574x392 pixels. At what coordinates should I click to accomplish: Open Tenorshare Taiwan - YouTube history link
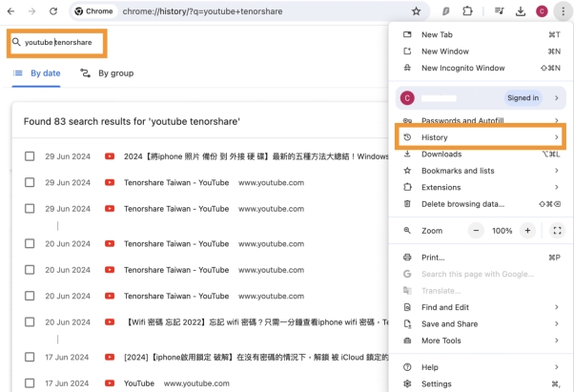(x=176, y=182)
